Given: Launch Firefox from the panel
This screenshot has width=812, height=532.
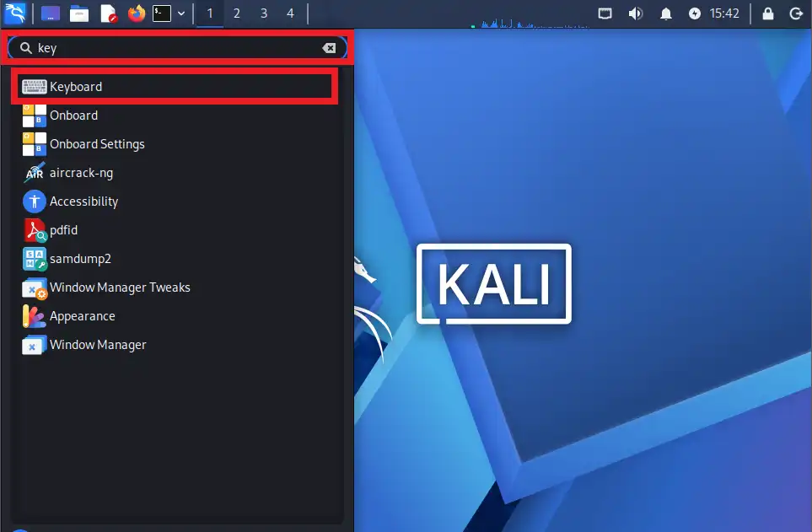Looking at the screenshot, I should [x=137, y=13].
